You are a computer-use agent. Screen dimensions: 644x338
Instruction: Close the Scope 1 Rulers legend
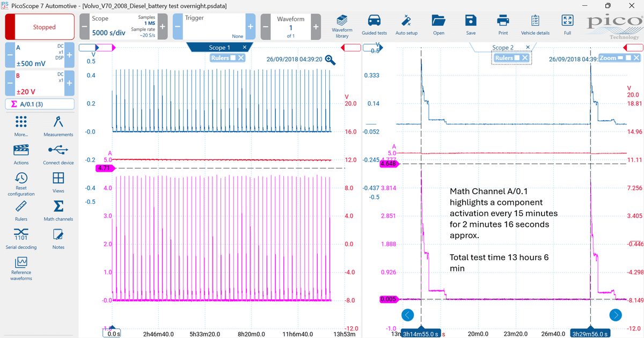click(x=241, y=58)
